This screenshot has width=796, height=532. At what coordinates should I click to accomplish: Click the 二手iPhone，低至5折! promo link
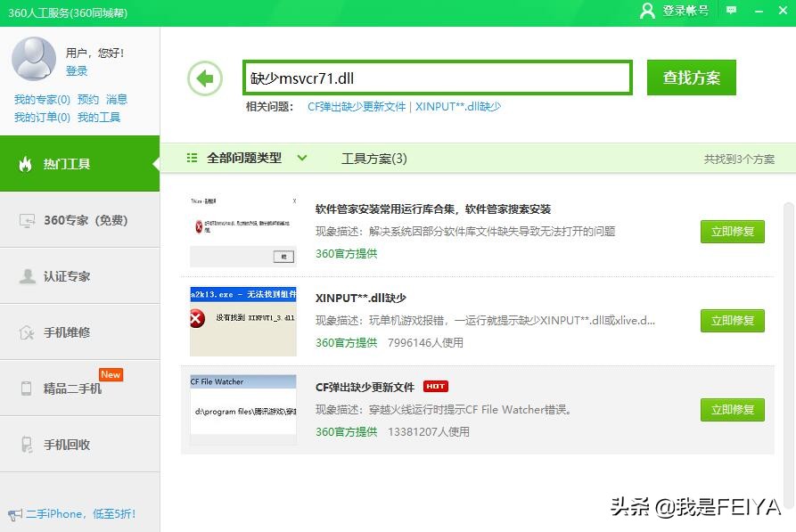coord(81,514)
